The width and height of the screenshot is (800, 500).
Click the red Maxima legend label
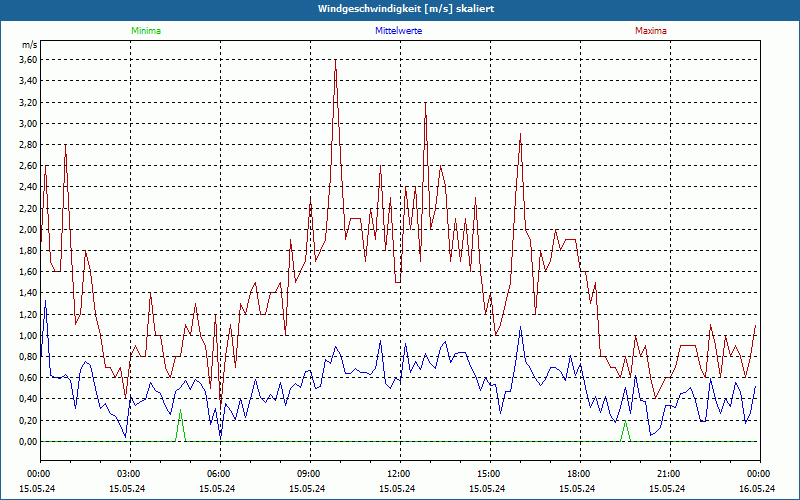[x=651, y=31]
